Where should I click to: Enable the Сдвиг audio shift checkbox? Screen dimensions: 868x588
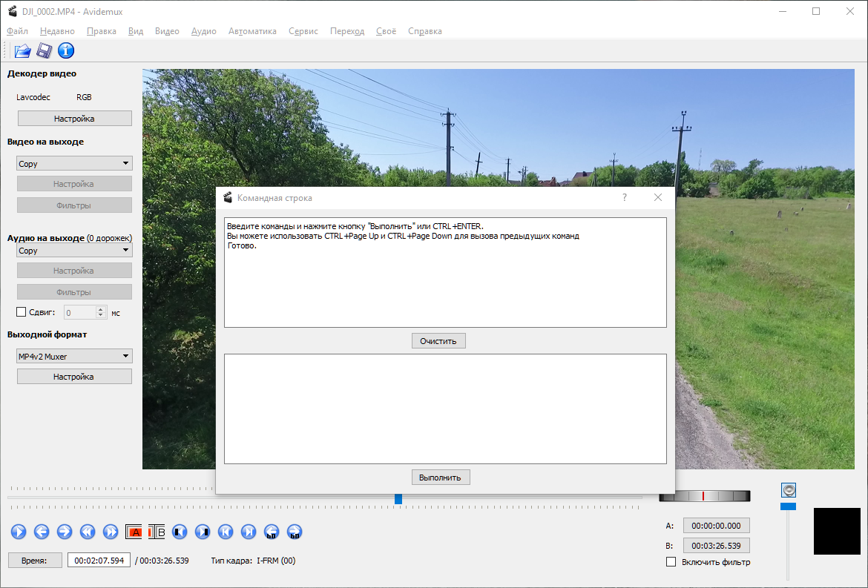pyautogui.click(x=21, y=312)
